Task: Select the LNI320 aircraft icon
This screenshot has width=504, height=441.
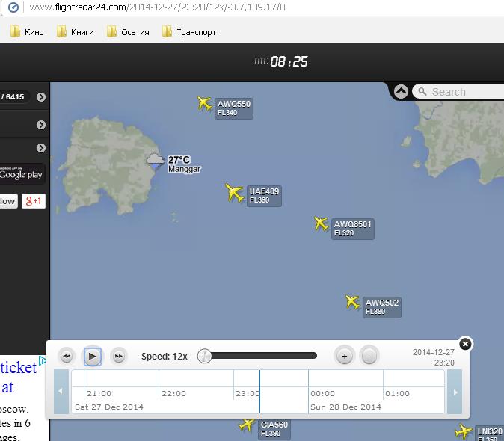Action: [463, 431]
